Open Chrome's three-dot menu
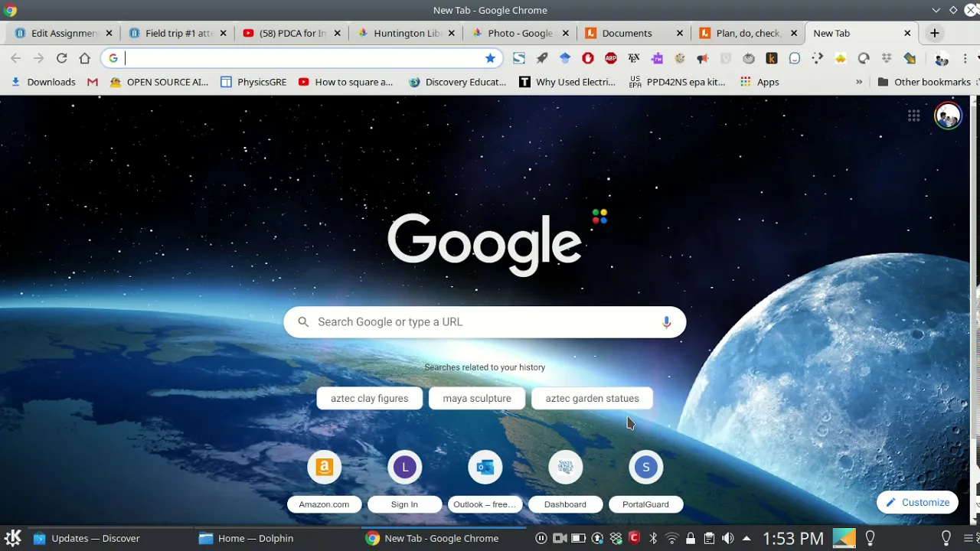This screenshot has height=551, width=980. (x=965, y=58)
